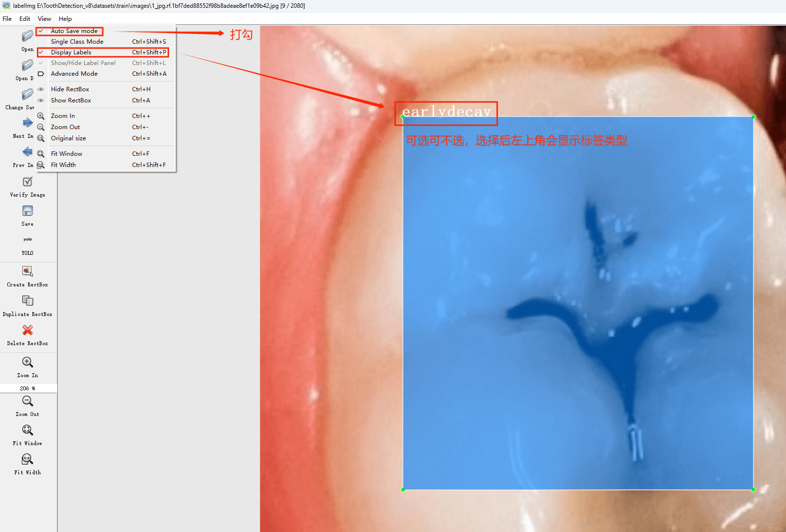Viewport: 786px width, 532px height.
Task: Click the zoom percentage field showing 206 %
Action: pyautogui.click(x=28, y=388)
